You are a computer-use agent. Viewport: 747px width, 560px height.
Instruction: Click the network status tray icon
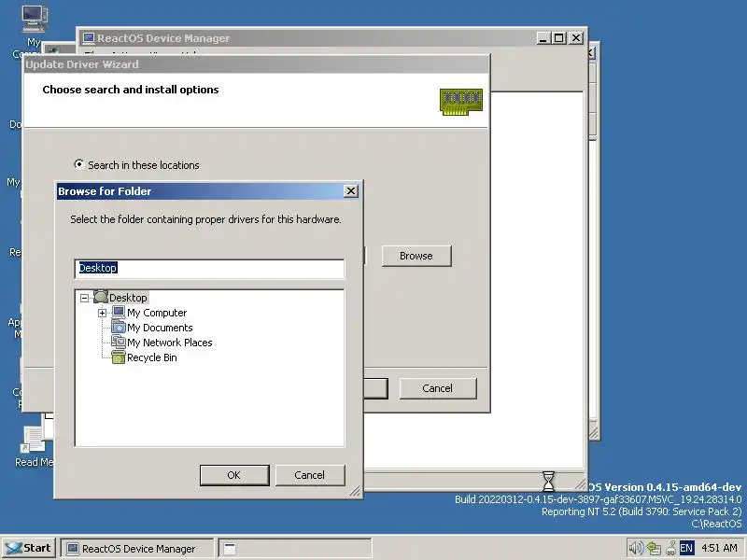[x=654, y=549]
